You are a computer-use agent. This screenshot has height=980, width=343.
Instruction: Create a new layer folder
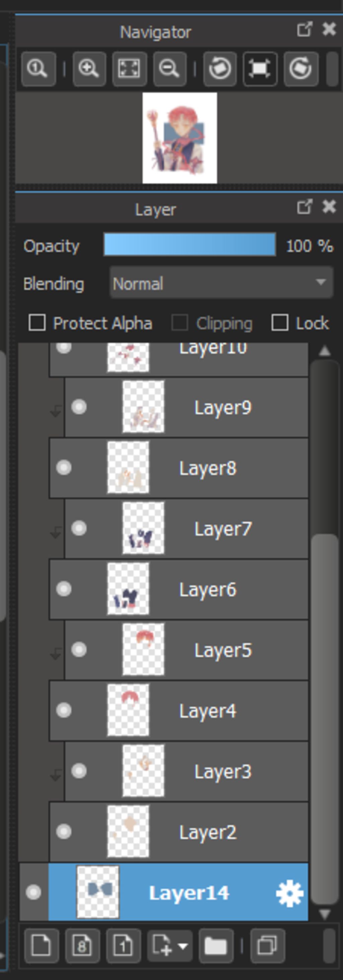pos(216,946)
